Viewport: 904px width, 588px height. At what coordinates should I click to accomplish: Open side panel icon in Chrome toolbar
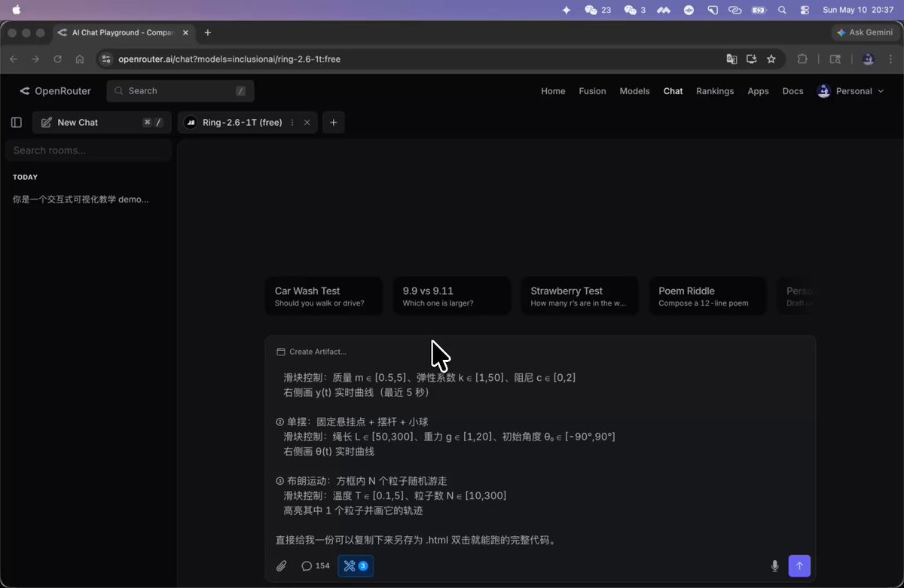click(x=835, y=59)
